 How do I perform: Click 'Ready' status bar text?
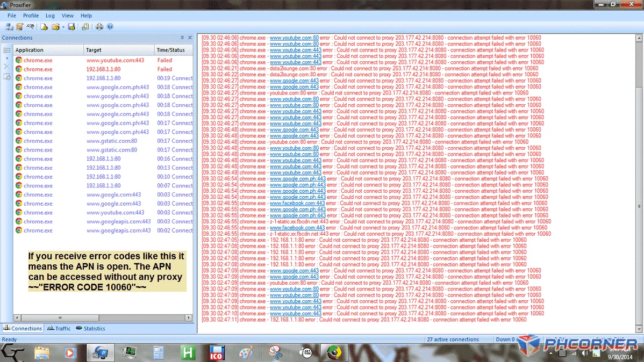pyautogui.click(x=10, y=339)
